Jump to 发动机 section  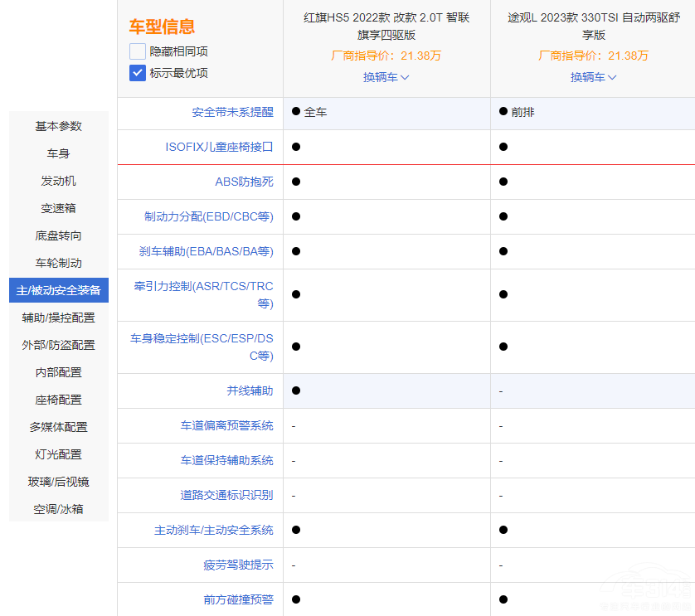(59, 181)
